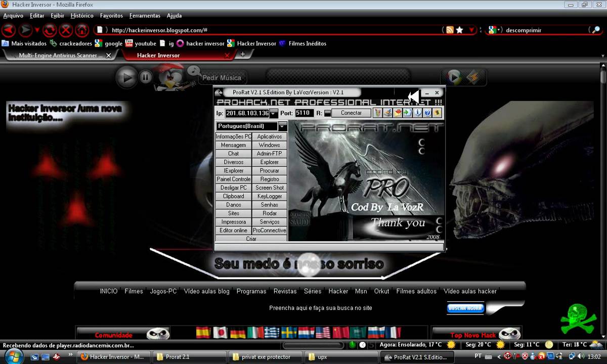This screenshot has width=607, height=364.
Task: Open the Pedir Música link
Action: pos(222,78)
